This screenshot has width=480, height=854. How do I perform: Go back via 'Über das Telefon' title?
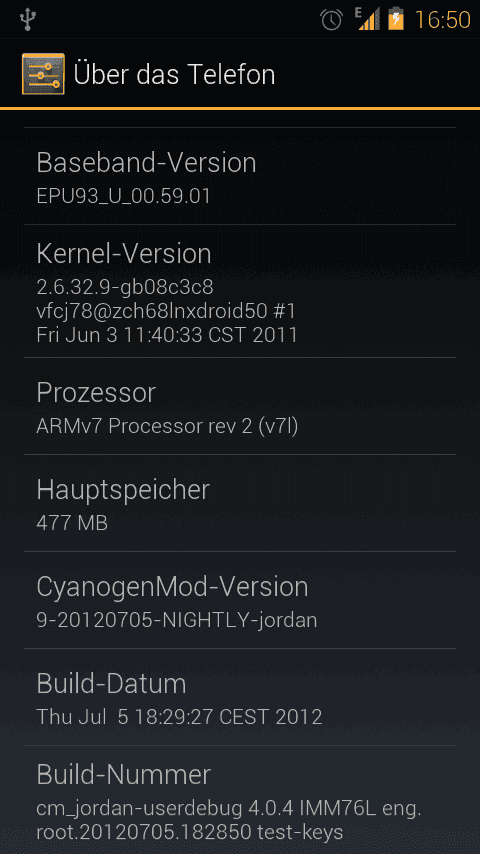pyautogui.click(x=174, y=74)
